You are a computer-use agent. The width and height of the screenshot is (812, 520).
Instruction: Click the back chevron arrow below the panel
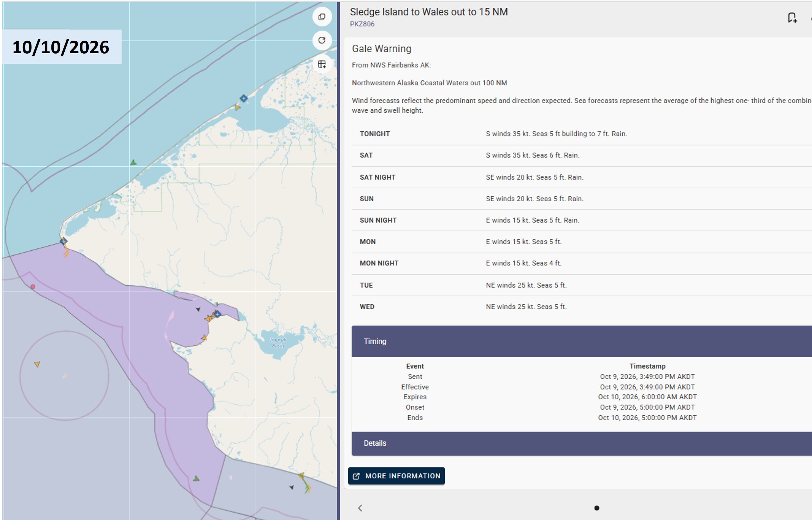click(360, 508)
